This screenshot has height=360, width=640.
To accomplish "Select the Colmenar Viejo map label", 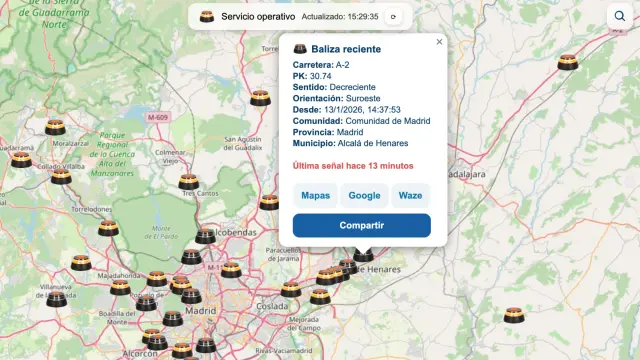I will (170, 157).
